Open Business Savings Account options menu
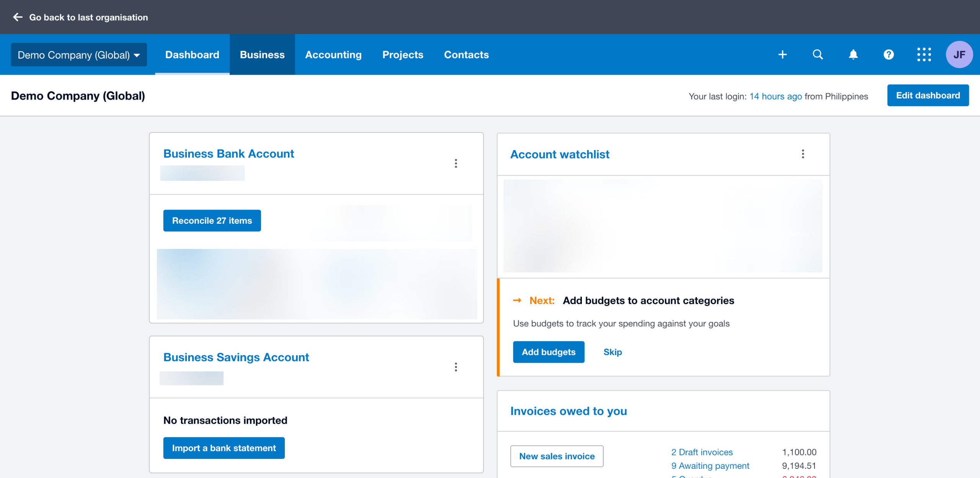This screenshot has width=980, height=478. pyautogui.click(x=456, y=367)
